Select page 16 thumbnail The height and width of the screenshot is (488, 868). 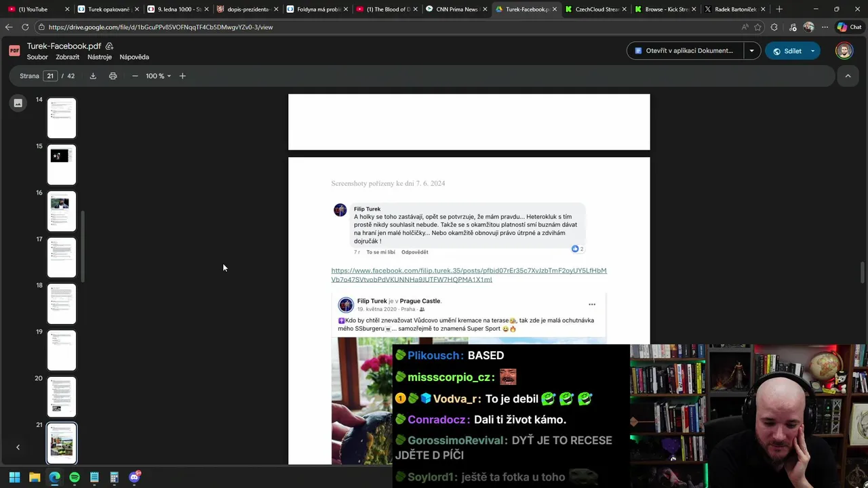click(x=62, y=211)
